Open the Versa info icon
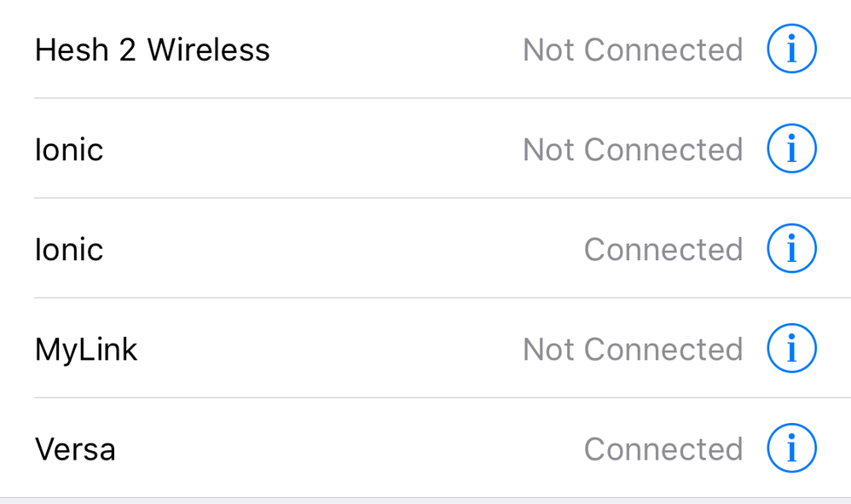 [x=791, y=449]
